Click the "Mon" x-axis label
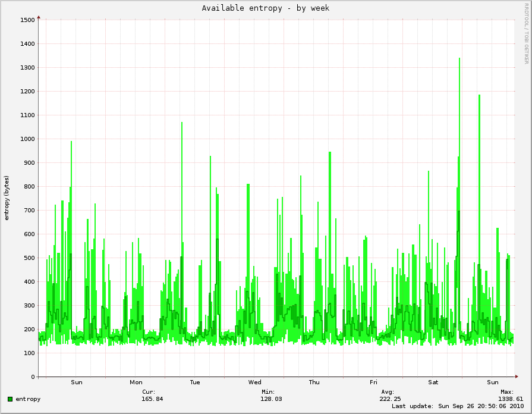532x414 pixels. point(136,382)
